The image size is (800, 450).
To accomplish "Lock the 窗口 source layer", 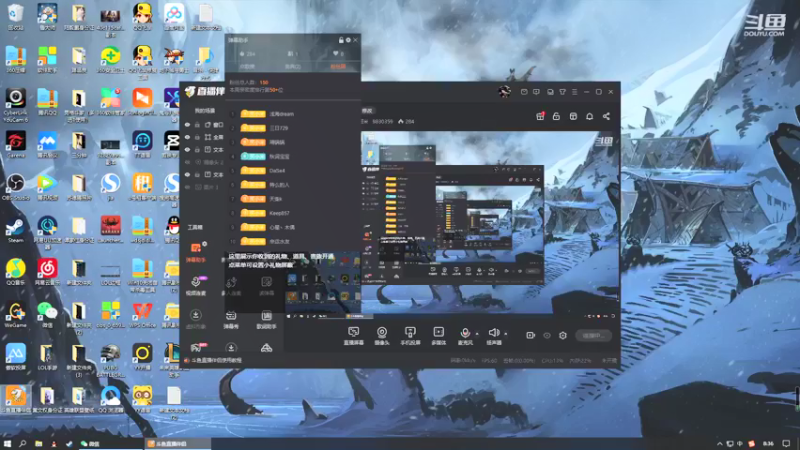I will pos(197,124).
